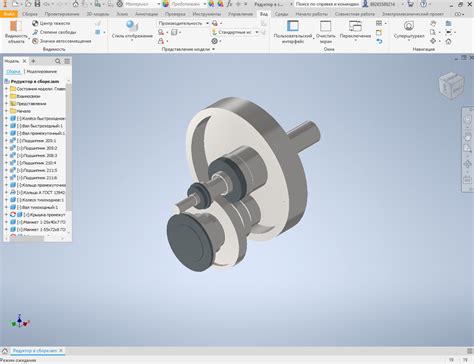Click the Очистить экран (clean screen) icon

click(325, 26)
